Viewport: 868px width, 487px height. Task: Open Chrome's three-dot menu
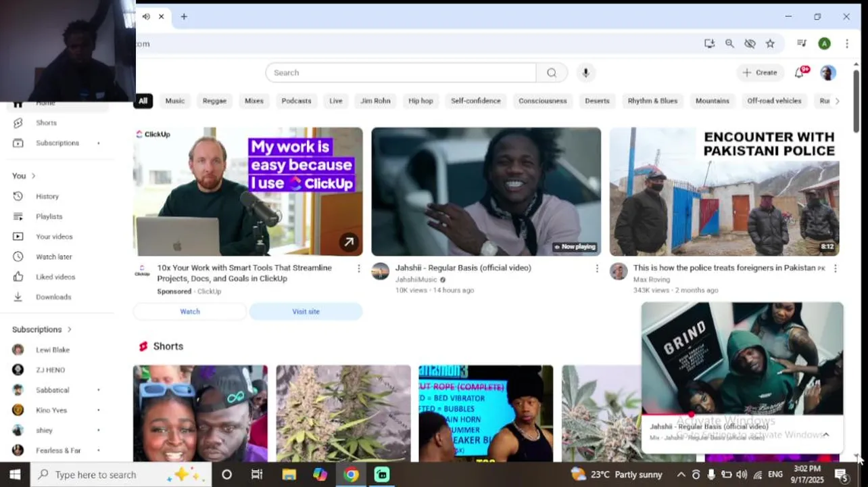[847, 43]
